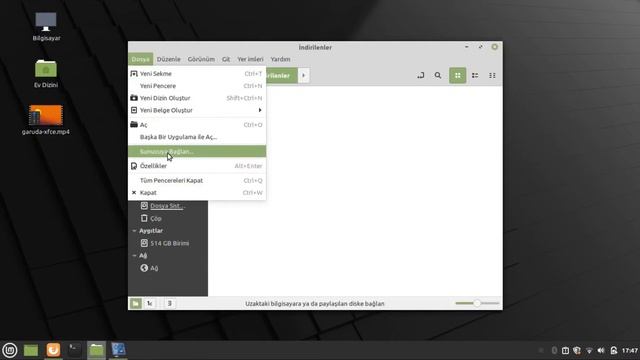
Task: Select Yeni Dizin Oluştur entry
Action: pos(197,98)
